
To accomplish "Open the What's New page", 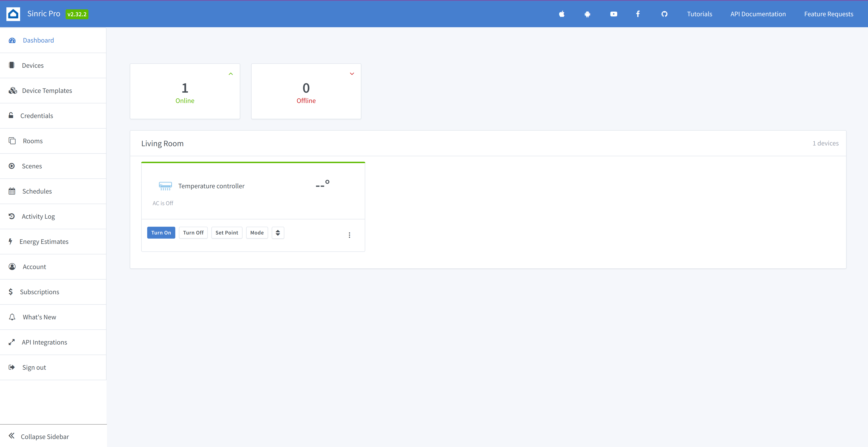I will tap(53, 317).
